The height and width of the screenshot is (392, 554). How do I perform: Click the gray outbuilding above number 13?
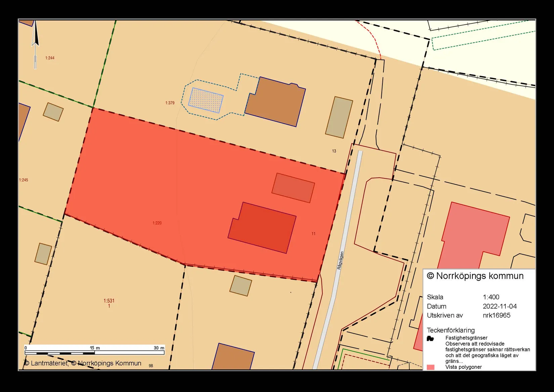pyautogui.click(x=339, y=117)
